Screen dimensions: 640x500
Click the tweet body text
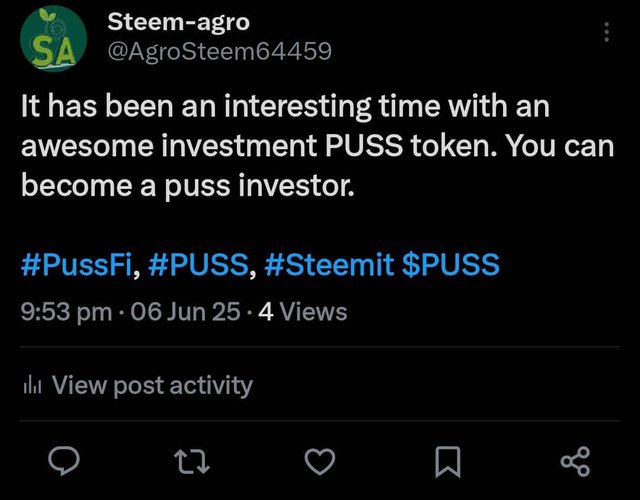click(x=318, y=146)
